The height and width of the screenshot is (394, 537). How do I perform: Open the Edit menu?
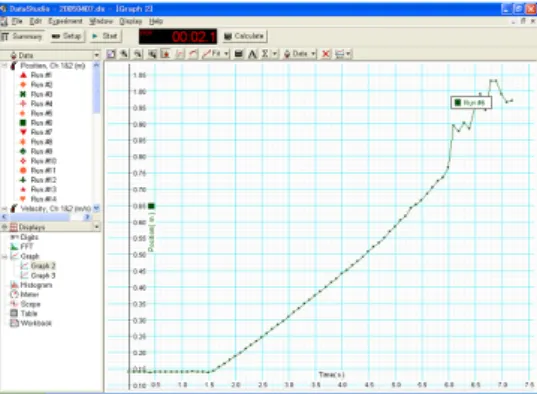tap(35, 21)
